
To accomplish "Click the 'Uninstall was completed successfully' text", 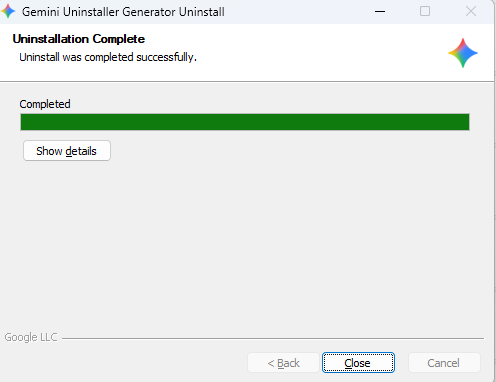I will [108, 57].
